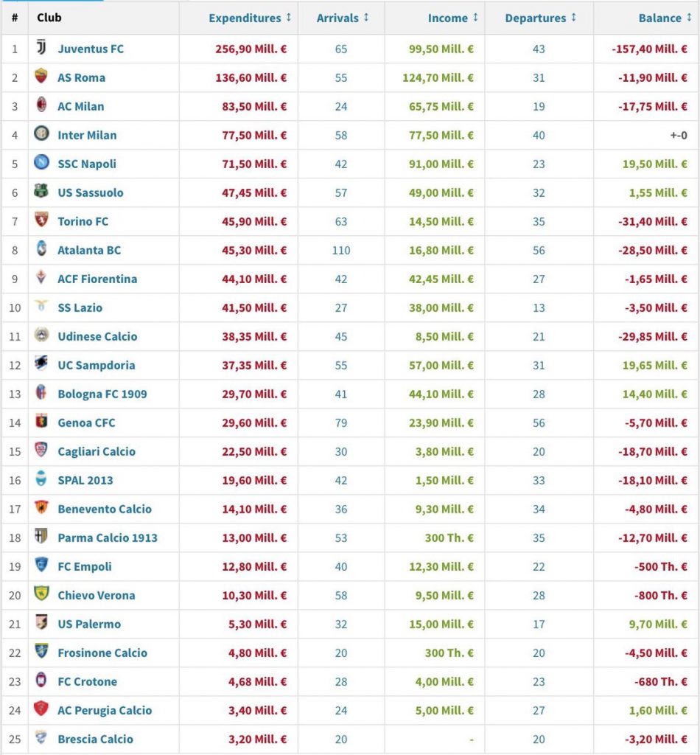
Task: Click the UC Sampdoria club crest
Action: 41,363
